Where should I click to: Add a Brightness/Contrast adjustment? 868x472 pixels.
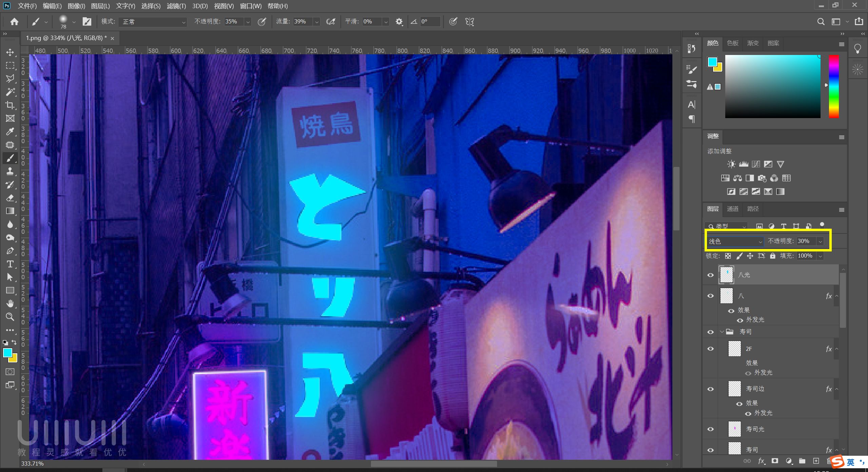click(x=731, y=164)
